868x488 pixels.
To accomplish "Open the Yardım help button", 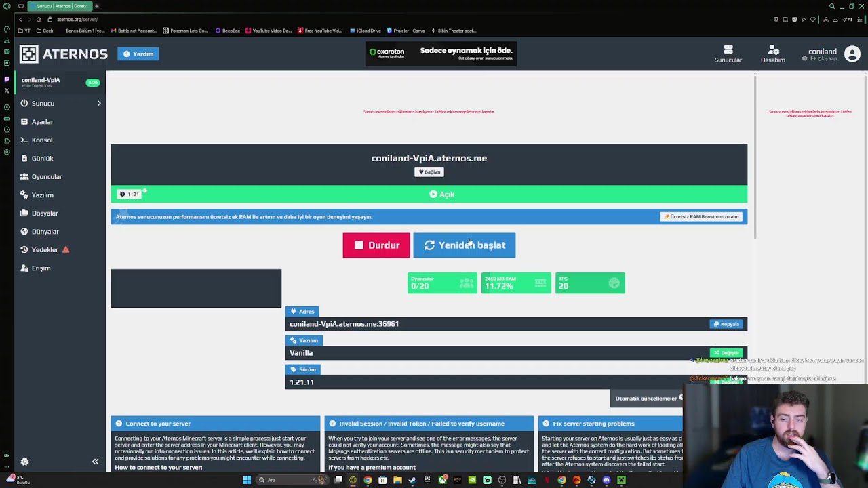I will pyautogui.click(x=138, y=54).
